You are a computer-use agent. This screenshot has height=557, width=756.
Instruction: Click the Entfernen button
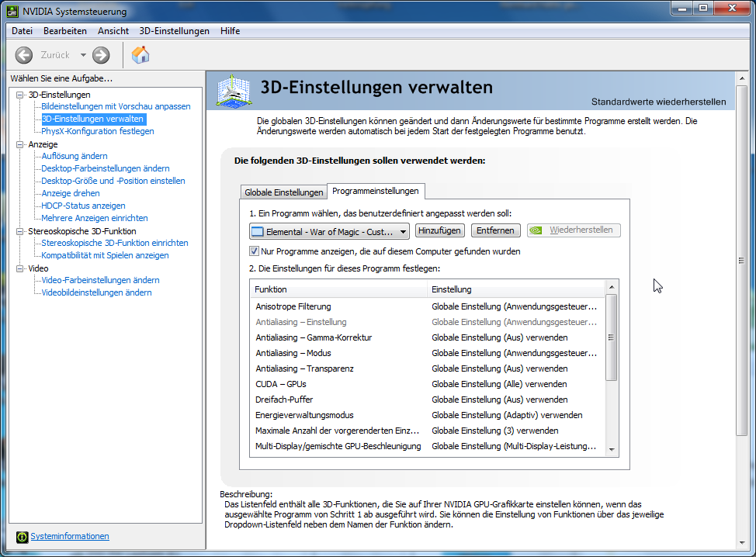tap(495, 230)
